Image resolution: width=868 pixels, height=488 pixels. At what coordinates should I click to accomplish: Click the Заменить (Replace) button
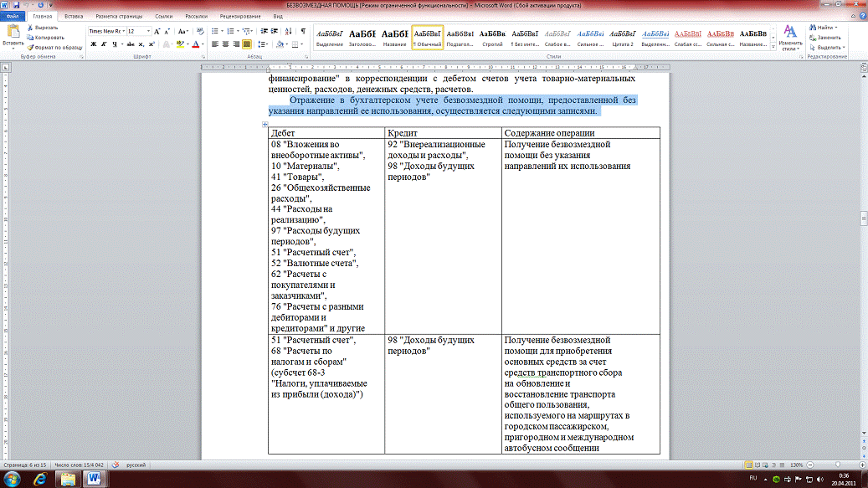pos(829,38)
